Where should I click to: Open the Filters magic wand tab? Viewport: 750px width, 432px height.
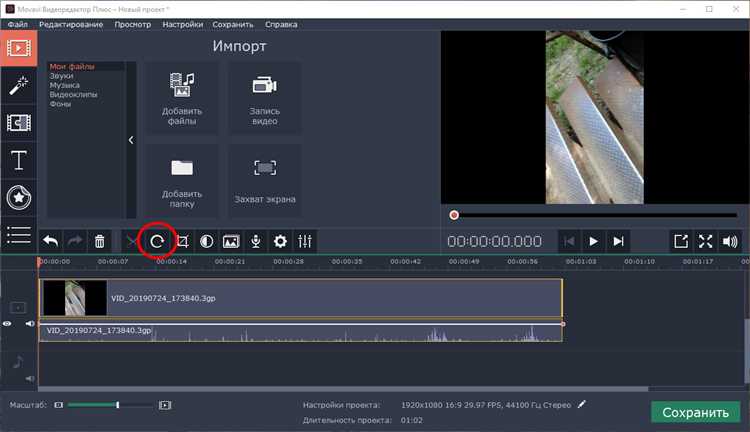(x=18, y=85)
